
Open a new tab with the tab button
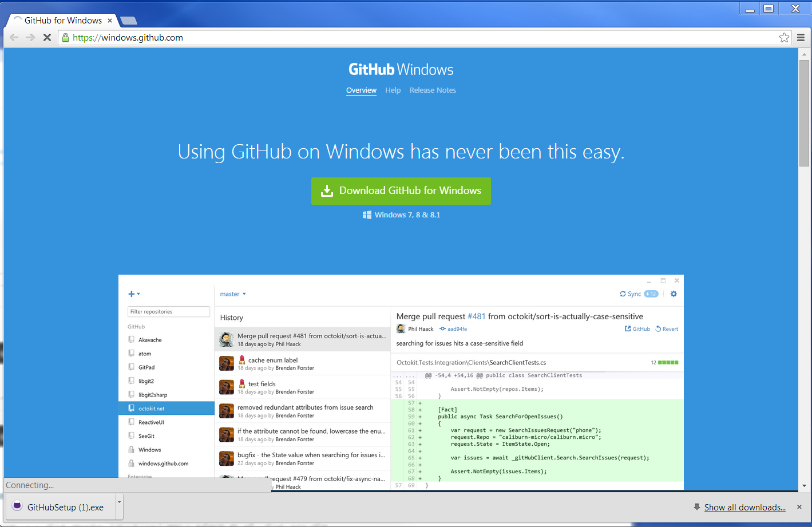pyautogui.click(x=129, y=21)
